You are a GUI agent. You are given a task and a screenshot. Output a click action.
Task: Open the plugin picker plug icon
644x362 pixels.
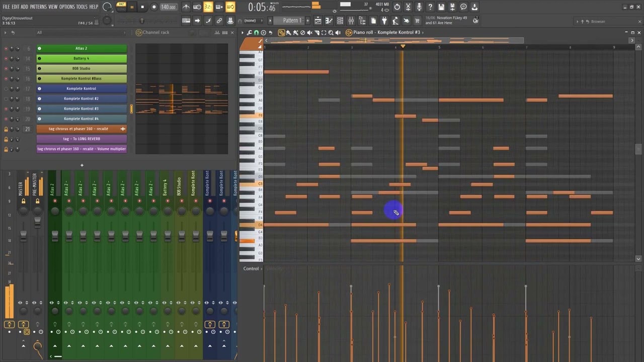(x=384, y=21)
